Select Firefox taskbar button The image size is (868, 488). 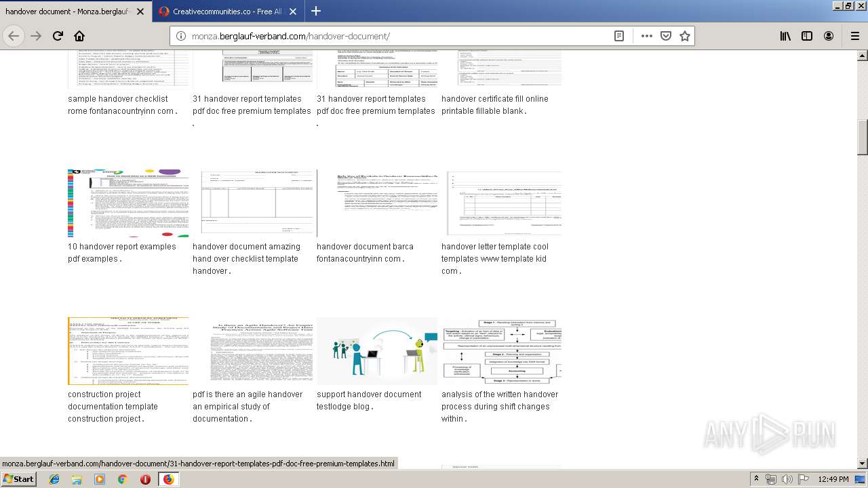pos(168,479)
